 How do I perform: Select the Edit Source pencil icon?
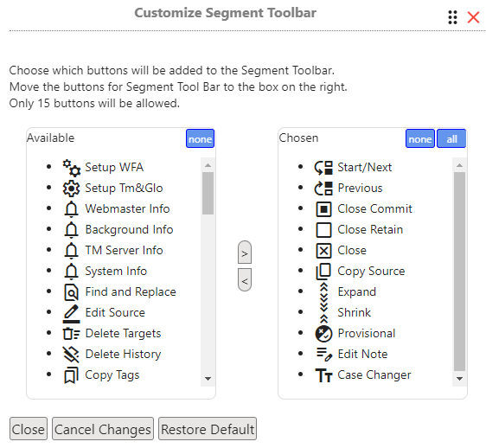pyautogui.click(x=71, y=313)
